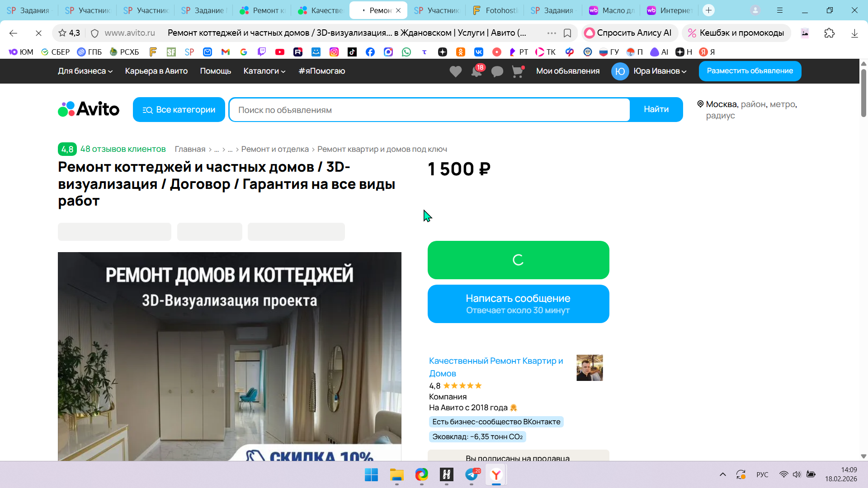Open browser downloads arrow icon
The image size is (868, 488).
854,33
